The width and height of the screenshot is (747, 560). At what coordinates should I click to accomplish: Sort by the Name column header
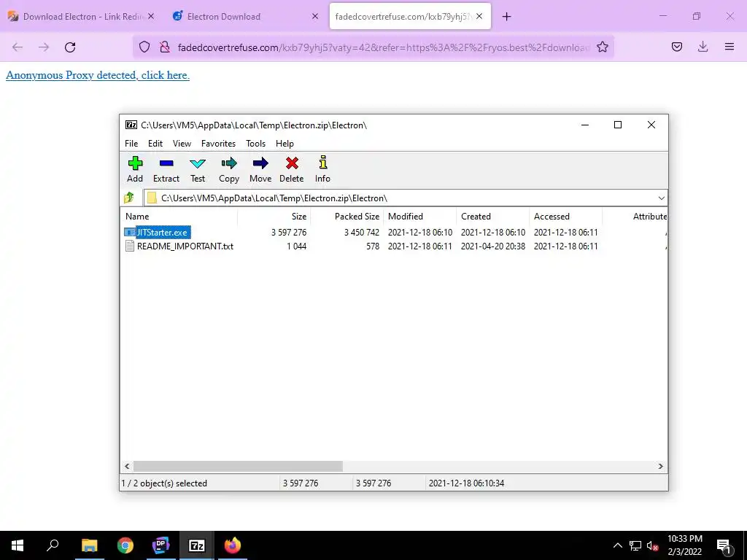tap(179, 216)
